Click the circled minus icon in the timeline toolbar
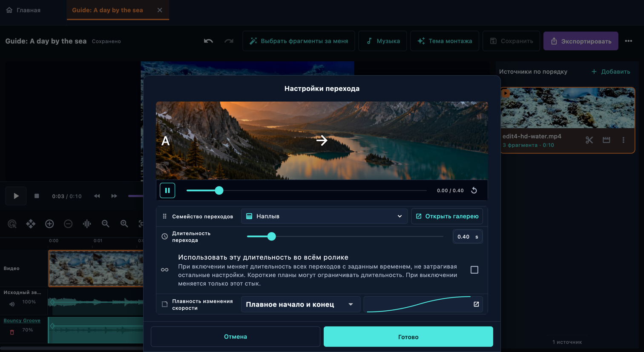 tap(68, 223)
